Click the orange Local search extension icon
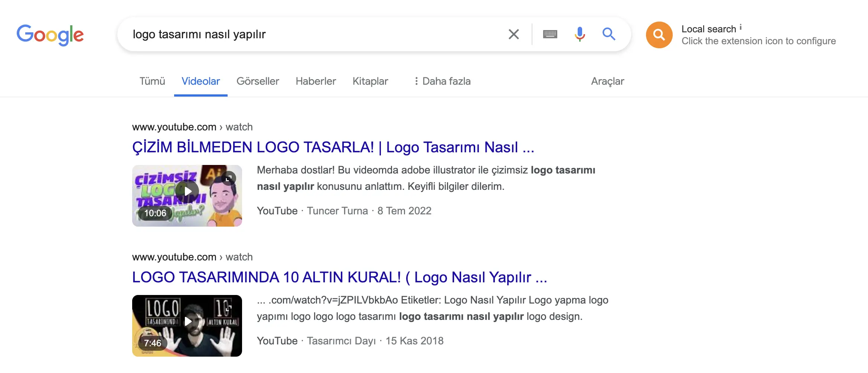This screenshot has height=373, width=868. tap(659, 35)
